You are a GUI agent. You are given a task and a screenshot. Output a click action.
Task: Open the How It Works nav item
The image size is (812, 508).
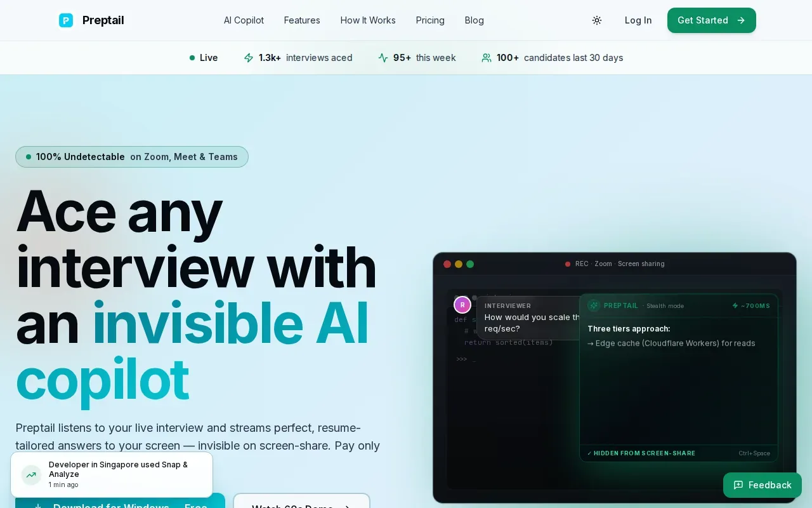pyautogui.click(x=368, y=20)
